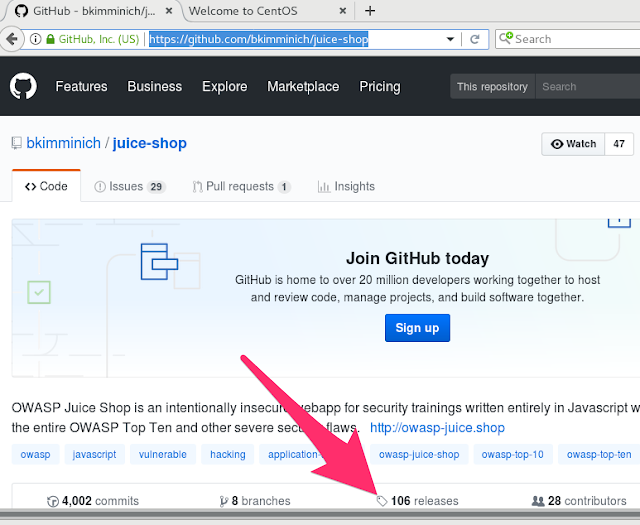
Task: Open the Code tab
Action: click(x=46, y=187)
